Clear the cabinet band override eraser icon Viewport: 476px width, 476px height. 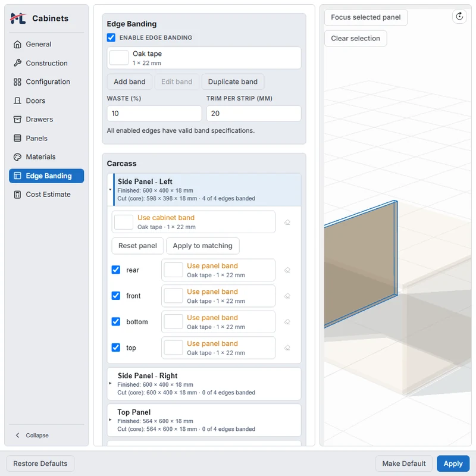point(287,223)
